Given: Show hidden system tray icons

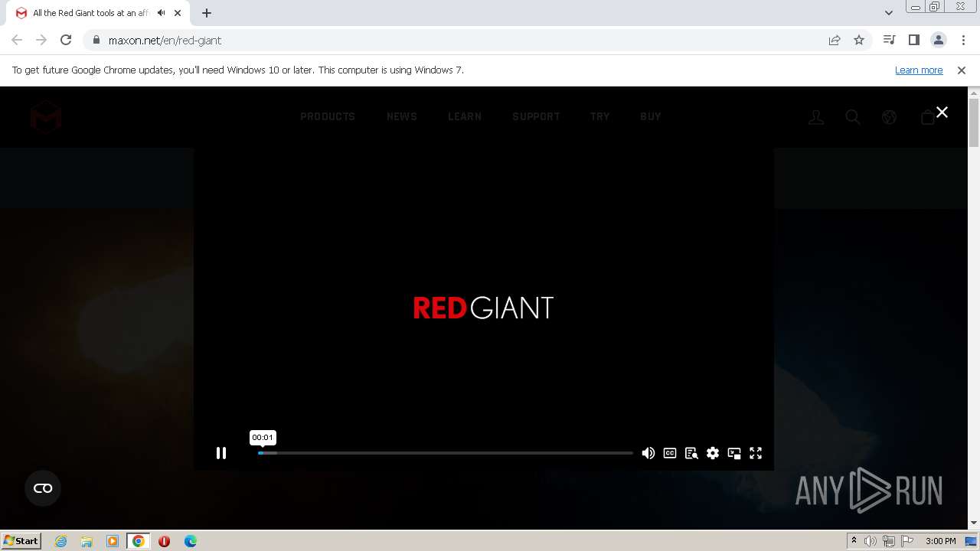Looking at the screenshot, I should [x=854, y=541].
